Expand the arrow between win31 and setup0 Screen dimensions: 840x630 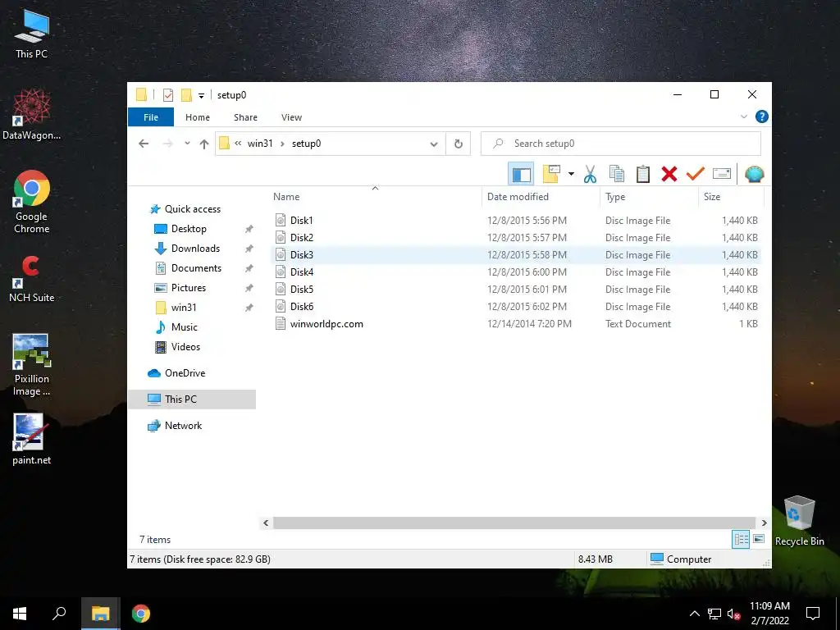coord(282,144)
